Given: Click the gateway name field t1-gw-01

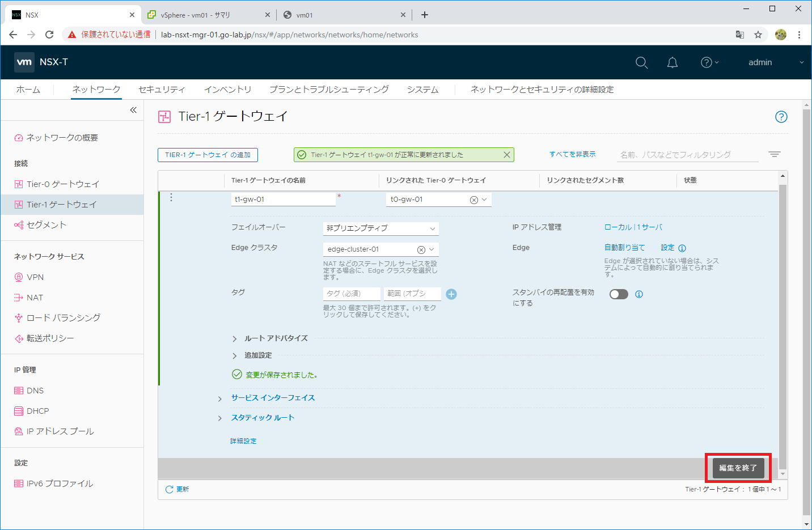Looking at the screenshot, I should click(283, 200).
